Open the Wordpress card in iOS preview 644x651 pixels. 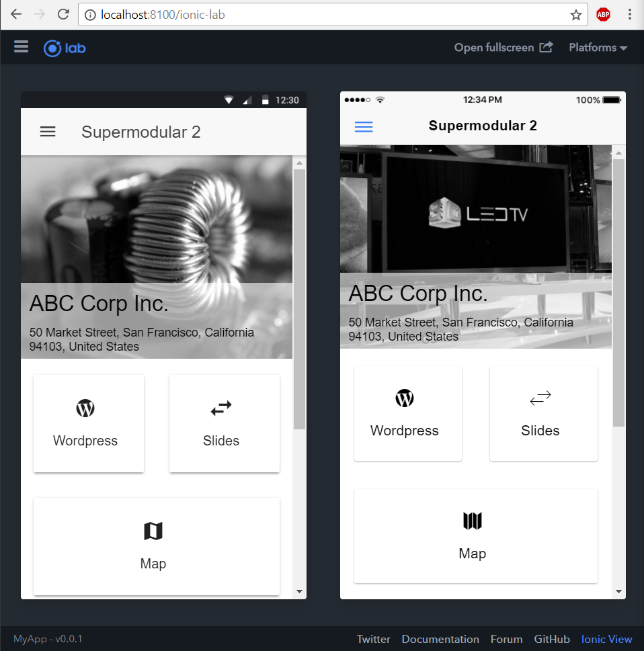[408, 414]
